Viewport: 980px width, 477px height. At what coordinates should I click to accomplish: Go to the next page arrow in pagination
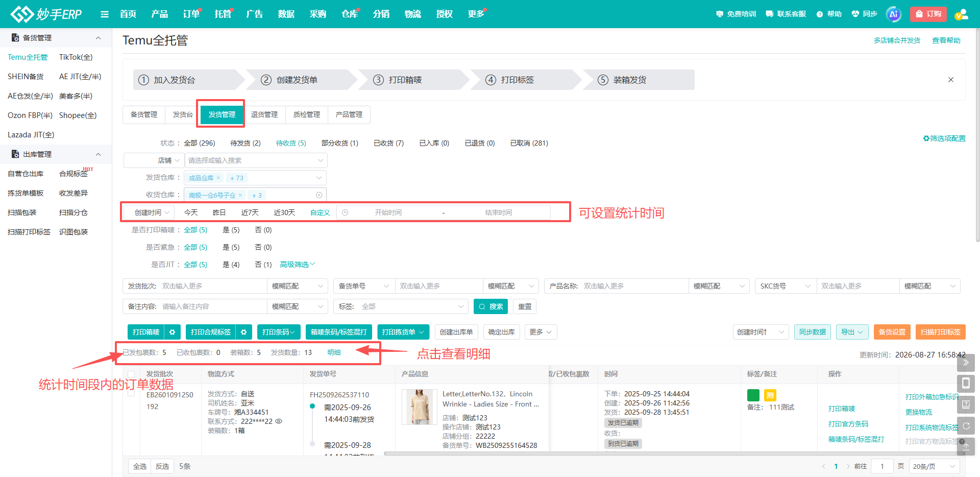(848, 466)
